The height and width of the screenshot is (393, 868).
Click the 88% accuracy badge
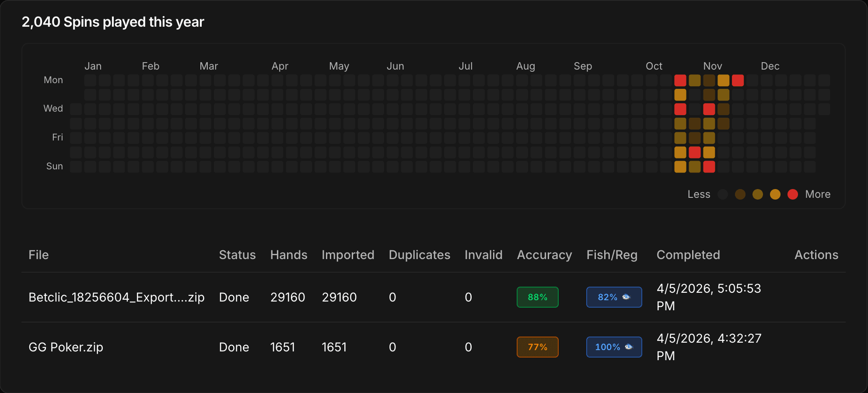[x=538, y=297]
